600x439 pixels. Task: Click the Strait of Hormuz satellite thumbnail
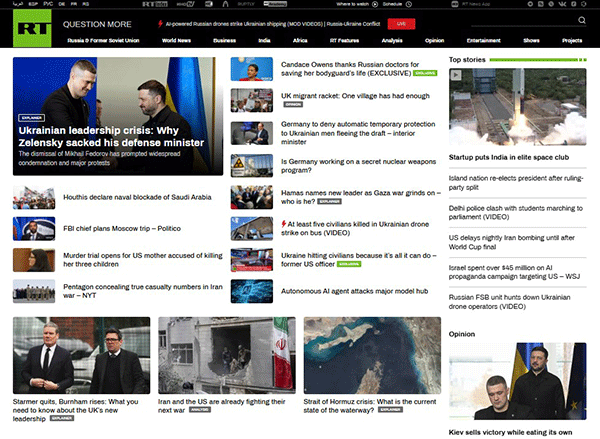click(372, 355)
